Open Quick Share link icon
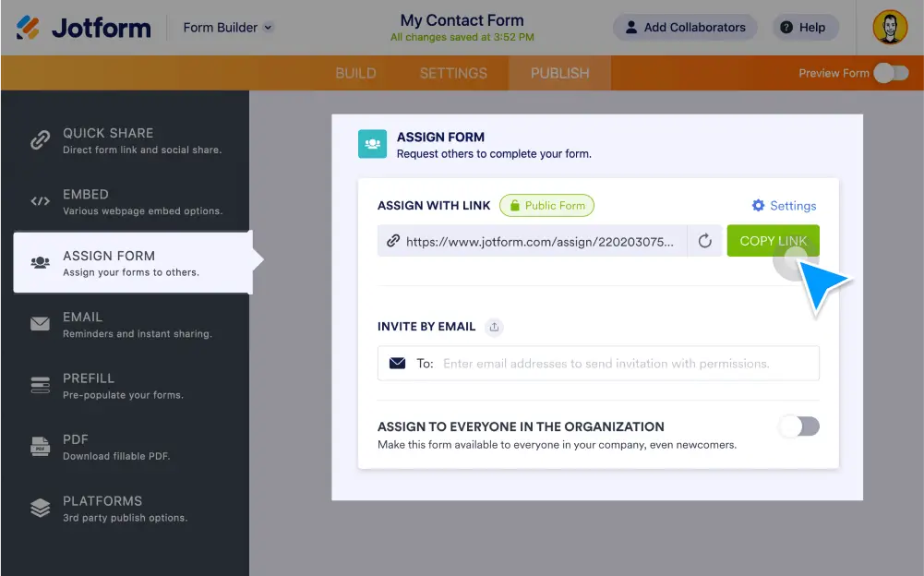The height and width of the screenshot is (576, 924). coord(40,140)
